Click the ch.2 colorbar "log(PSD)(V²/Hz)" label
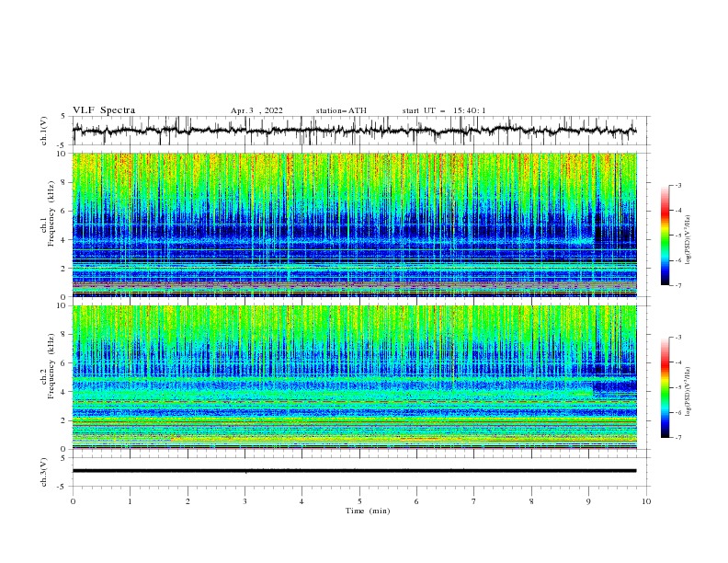 pos(688,392)
